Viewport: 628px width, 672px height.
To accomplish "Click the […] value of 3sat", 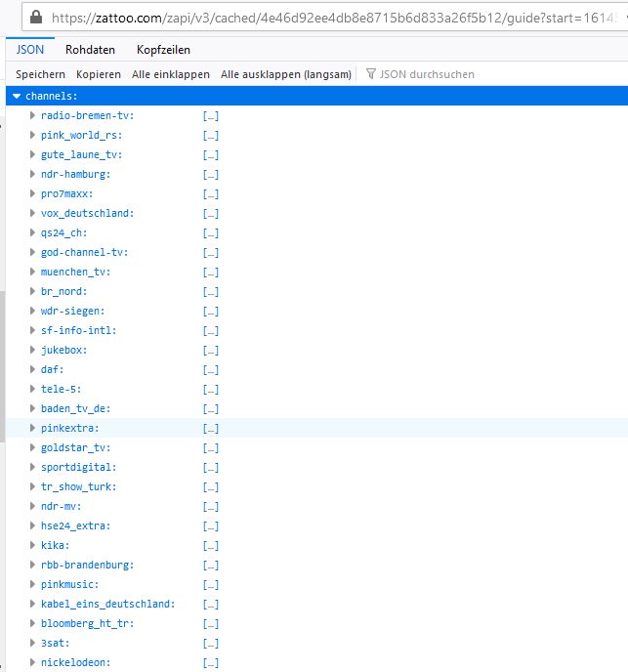I will click(211, 644).
